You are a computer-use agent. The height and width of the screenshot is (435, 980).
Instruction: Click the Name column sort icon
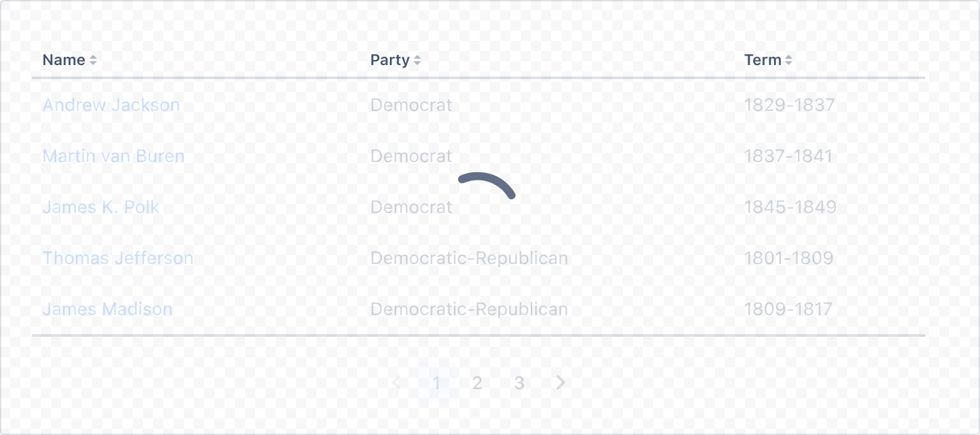point(94,59)
